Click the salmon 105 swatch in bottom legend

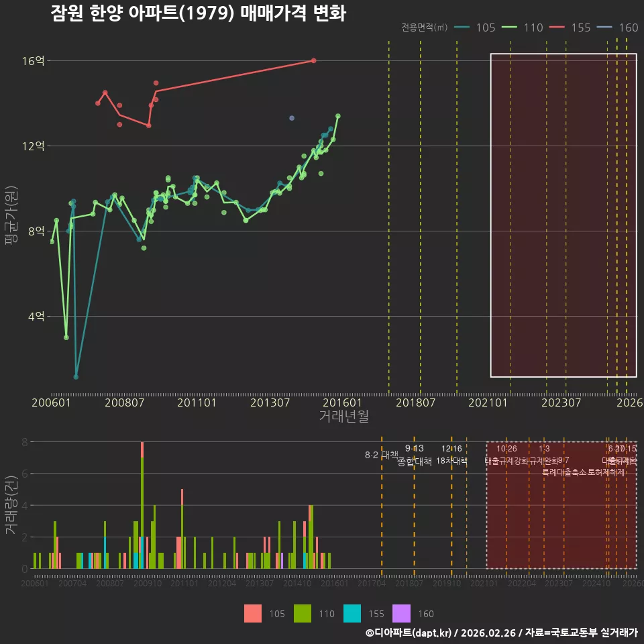coord(253,614)
